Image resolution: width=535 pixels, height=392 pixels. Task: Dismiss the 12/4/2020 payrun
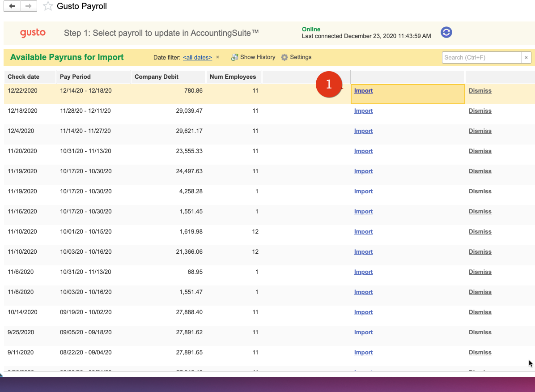480,131
